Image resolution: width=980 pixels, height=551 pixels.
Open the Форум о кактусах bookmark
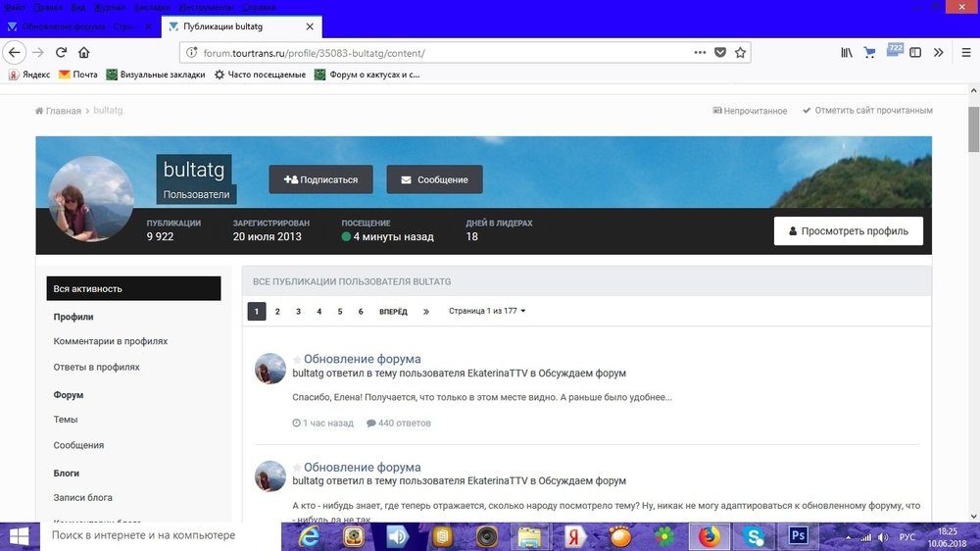[367, 75]
